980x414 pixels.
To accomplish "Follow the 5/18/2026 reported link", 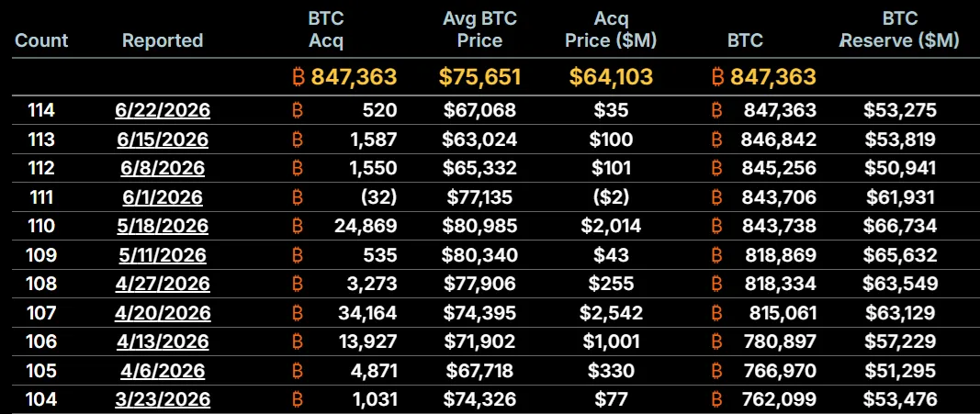I will (163, 226).
